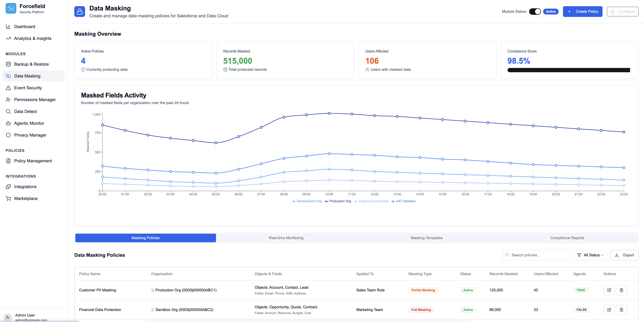Open the All Status filter dropdown
Image resolution: width=644 pixels, height=322 pixels.
(x=590, y=255)
